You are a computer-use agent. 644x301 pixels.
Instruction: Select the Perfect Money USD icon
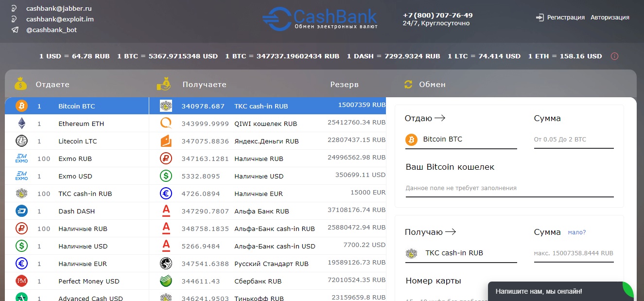pos(22,281)
